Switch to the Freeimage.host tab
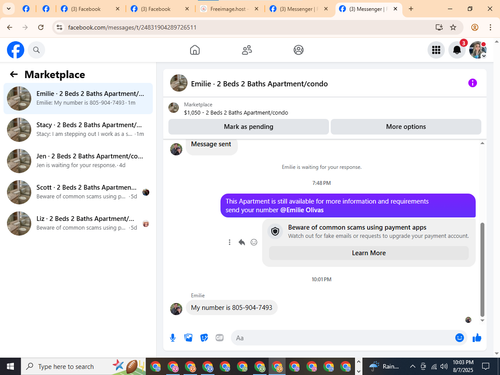Screen dimensions: 500x375 [x=229, y=9]
